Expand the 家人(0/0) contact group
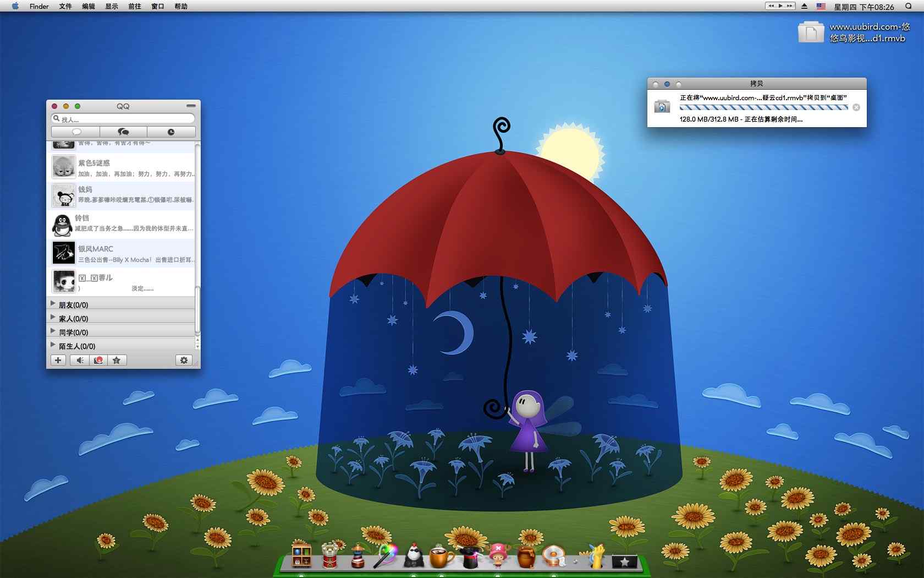 click(x=121, y=318)
